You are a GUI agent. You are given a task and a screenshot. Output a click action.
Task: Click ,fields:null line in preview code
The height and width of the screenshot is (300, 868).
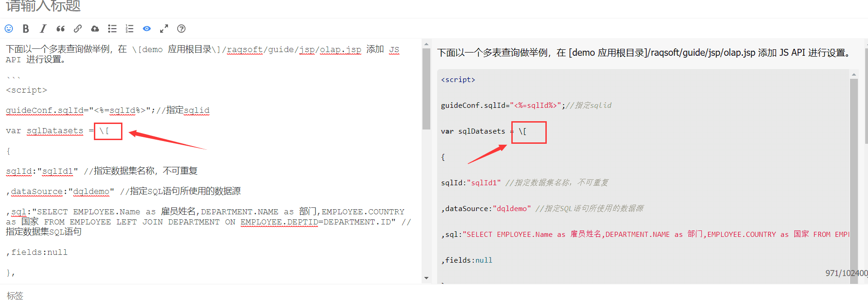pos(467,260)
